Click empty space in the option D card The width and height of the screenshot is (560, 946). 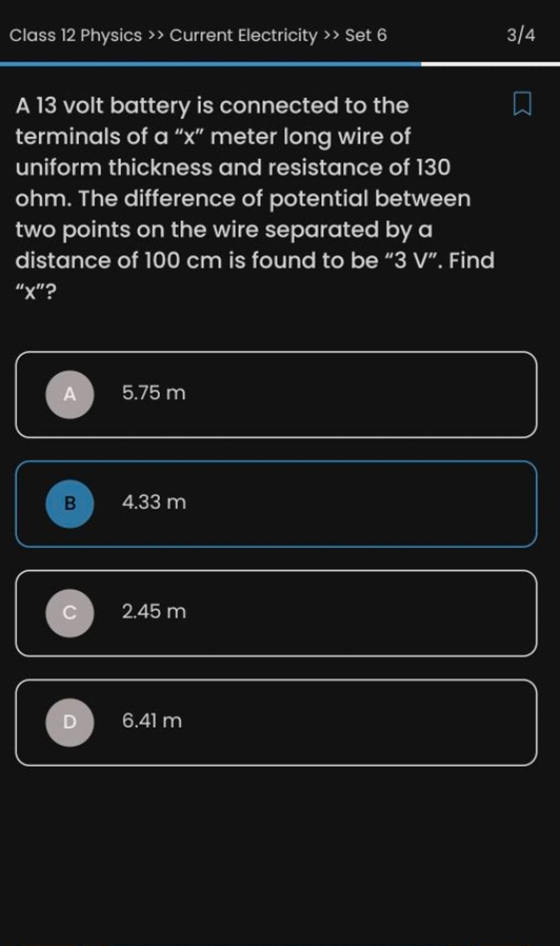pyautogui.click(x=355, y=722)
